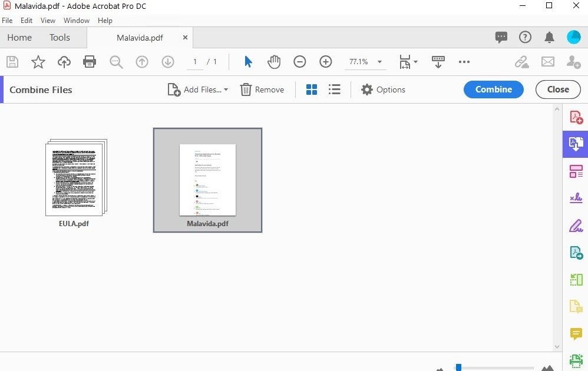
Task: Click the 77.1% zoom field
Action: [358, 62]
